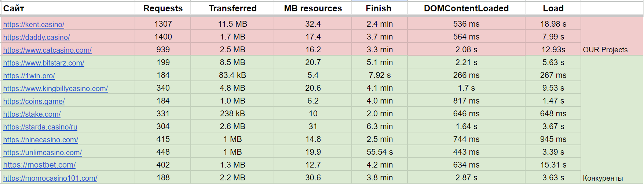Open the stake.com link
Image resolution: width=644 pixels, height=184 pixels.
pos(32,114)
